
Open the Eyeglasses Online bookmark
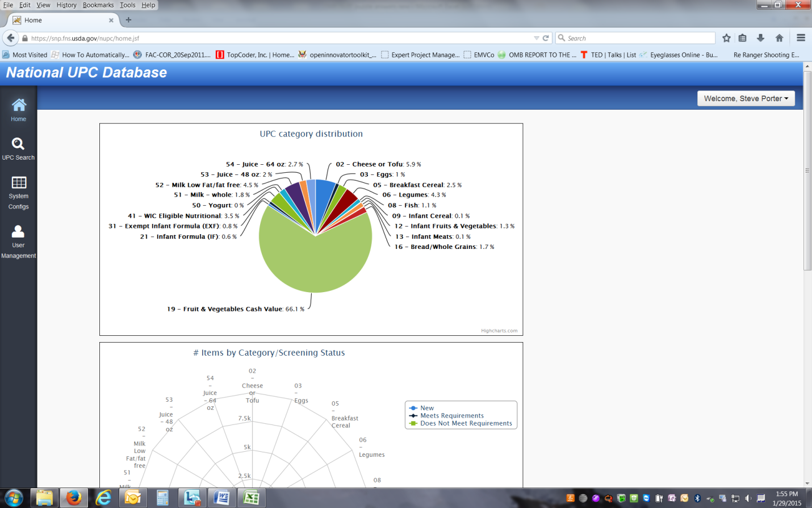pyautogui.click(x=679, y=55)
